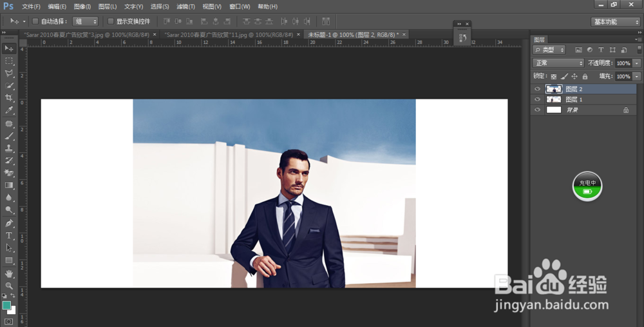Select the Gradient tool
The height and width of the screenshot is (327, 644).
pos(8,185)
